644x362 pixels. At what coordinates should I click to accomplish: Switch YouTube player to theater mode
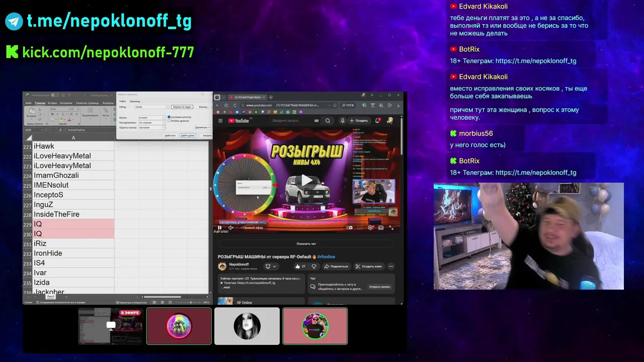[x=381, y=228]
